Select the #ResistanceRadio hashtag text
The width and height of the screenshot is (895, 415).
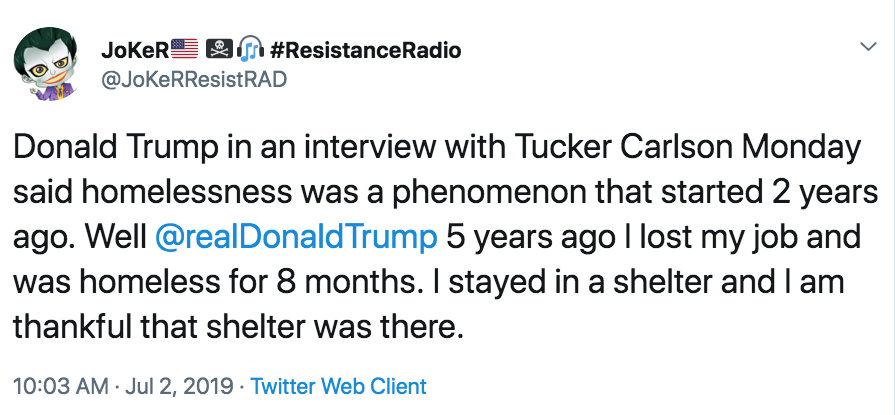point(364,50)
